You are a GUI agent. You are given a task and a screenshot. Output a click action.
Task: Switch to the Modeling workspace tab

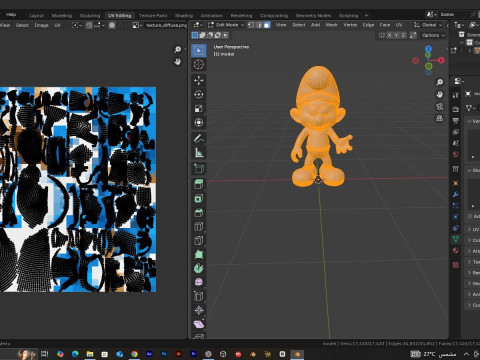[x=62, y=15]
